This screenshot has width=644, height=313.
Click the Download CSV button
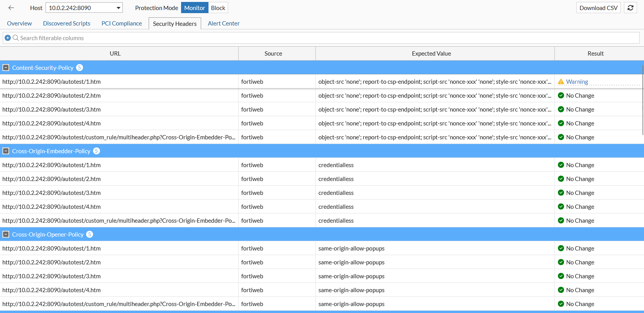tap(598, 8)
